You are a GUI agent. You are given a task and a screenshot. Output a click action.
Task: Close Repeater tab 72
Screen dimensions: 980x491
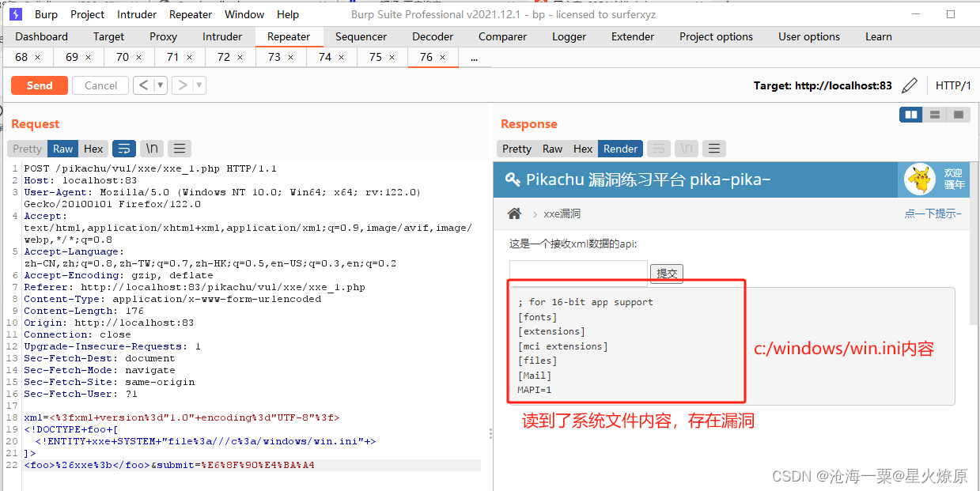(240, 57)
